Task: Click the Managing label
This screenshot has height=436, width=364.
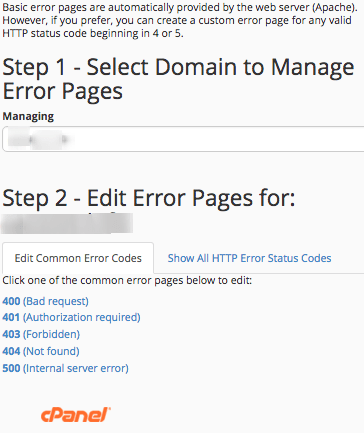Action: point(28,116)
